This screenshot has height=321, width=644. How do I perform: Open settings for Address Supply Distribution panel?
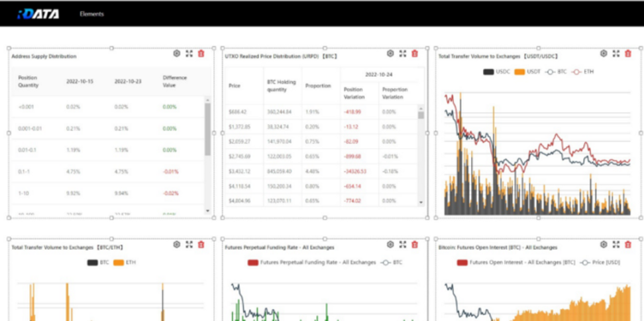point(176,54)
